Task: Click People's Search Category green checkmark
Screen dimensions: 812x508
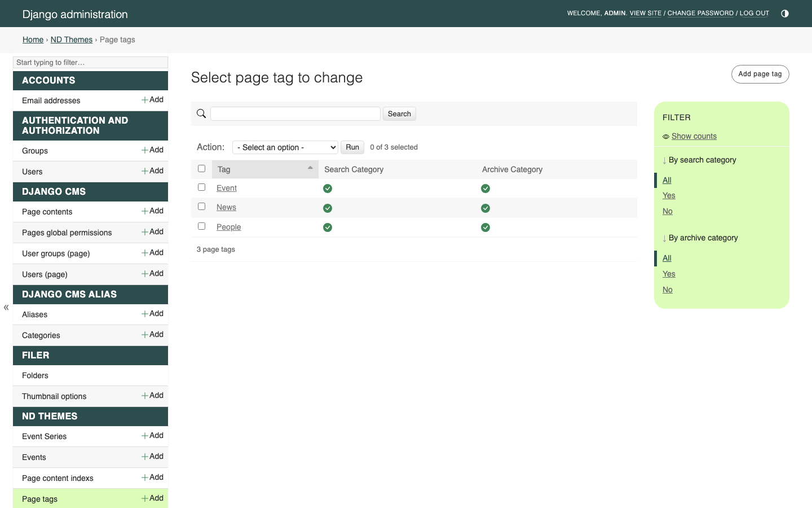Action: pyautogui.click(x=328, y=227)
